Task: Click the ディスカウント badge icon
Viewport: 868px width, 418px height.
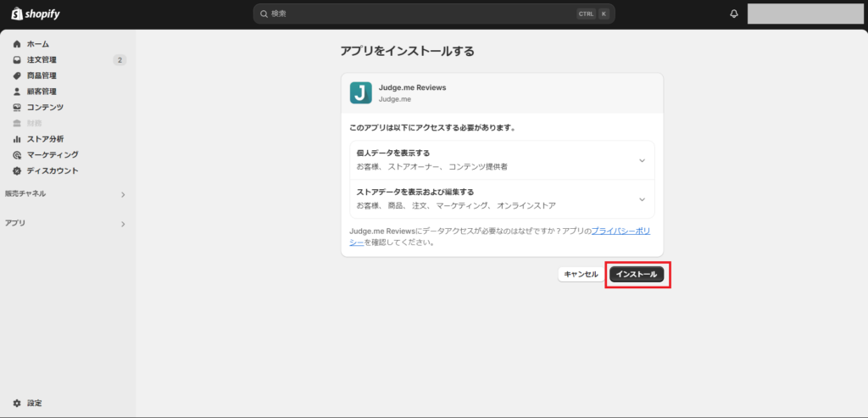Action: pyautogui.click(x=17, y=170)
